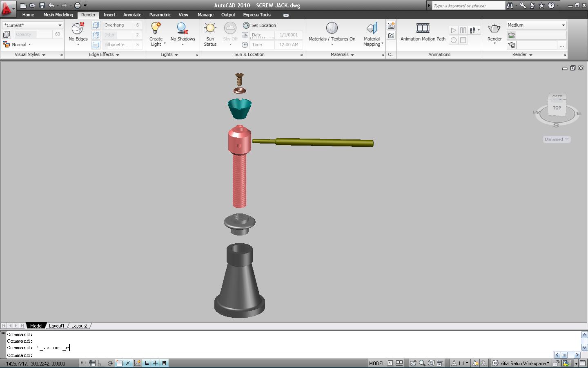The width and height of the screenshot is (588, 368).
Task: Toggle Ortho Mode in status bar
Action: [x=101, y=363]
